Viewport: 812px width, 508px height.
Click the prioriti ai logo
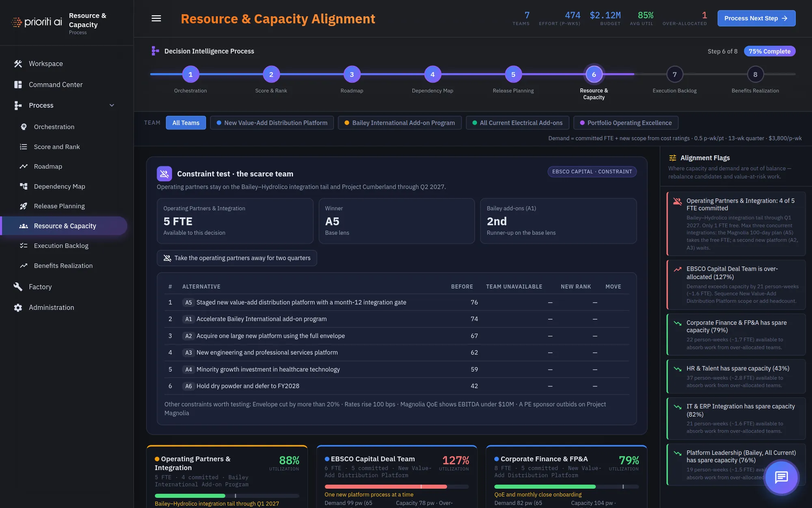click(37, 22)
